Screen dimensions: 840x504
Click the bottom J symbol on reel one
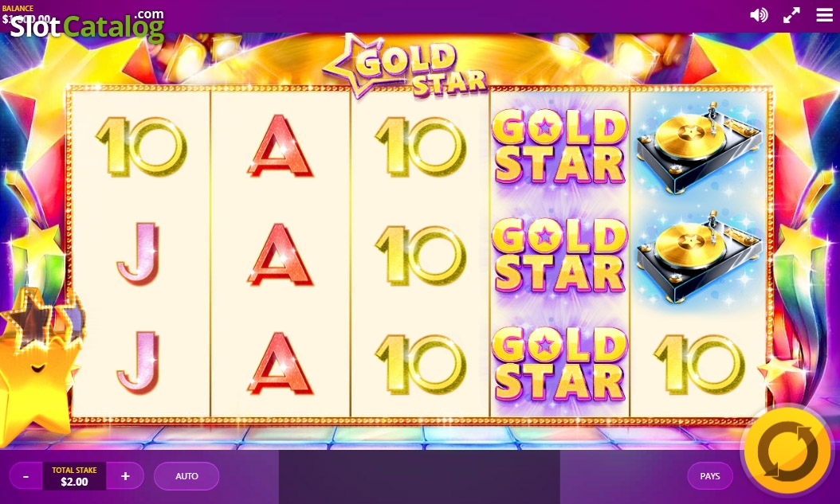click(138, 362)
